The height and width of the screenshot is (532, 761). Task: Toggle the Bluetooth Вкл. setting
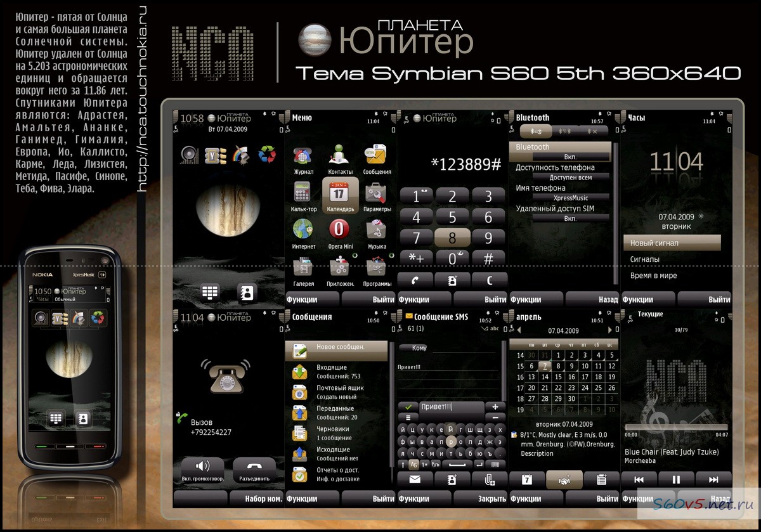pos(570,157)
